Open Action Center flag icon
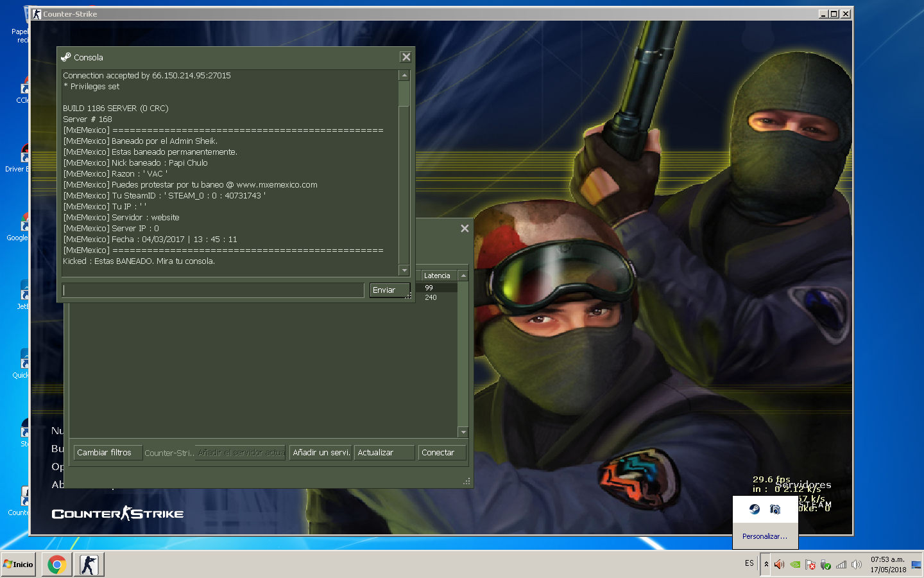This screenshot has width=924, height=578. click(x=810, y=565)
